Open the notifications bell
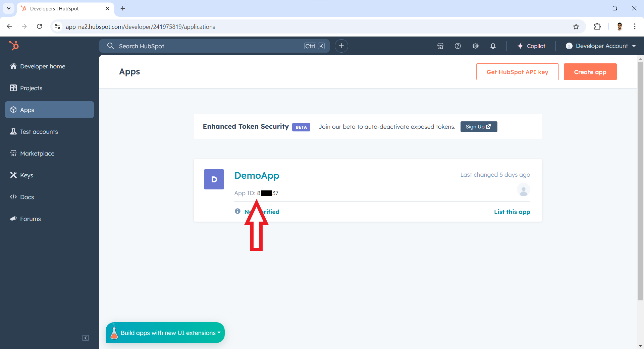This screenshot has width=644, height=349. [493, 46]
